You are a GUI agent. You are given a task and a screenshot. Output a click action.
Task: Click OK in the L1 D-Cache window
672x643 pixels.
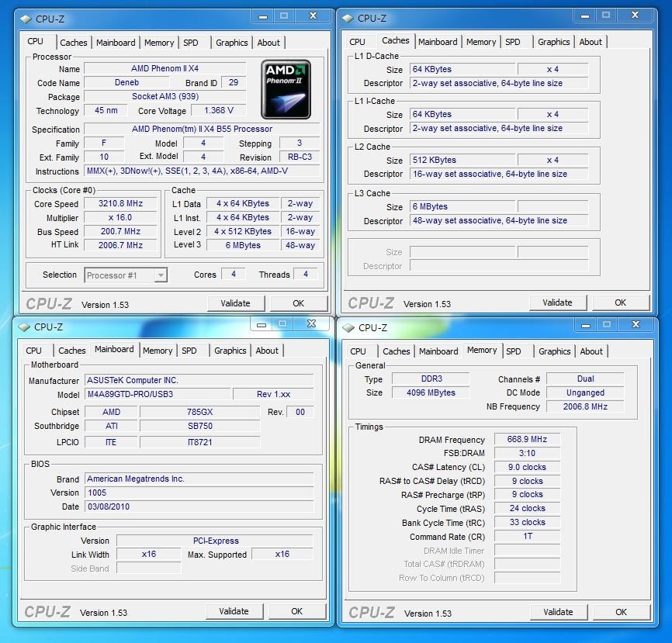(621, 302)
